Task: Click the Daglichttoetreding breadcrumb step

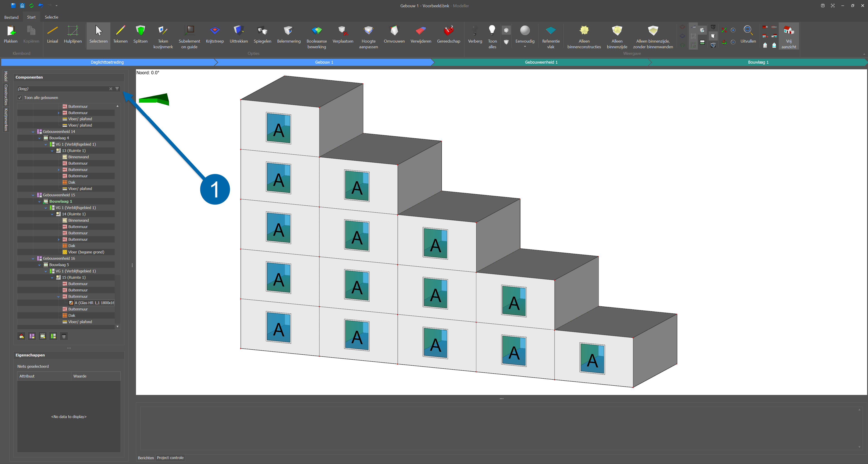Action: pyautogui.click(x=107, y=62)
